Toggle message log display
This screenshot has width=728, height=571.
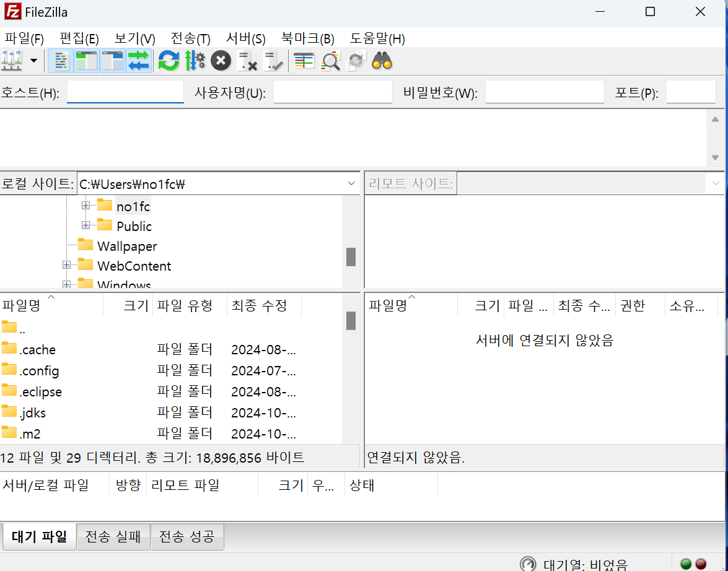tap(61, 61)
